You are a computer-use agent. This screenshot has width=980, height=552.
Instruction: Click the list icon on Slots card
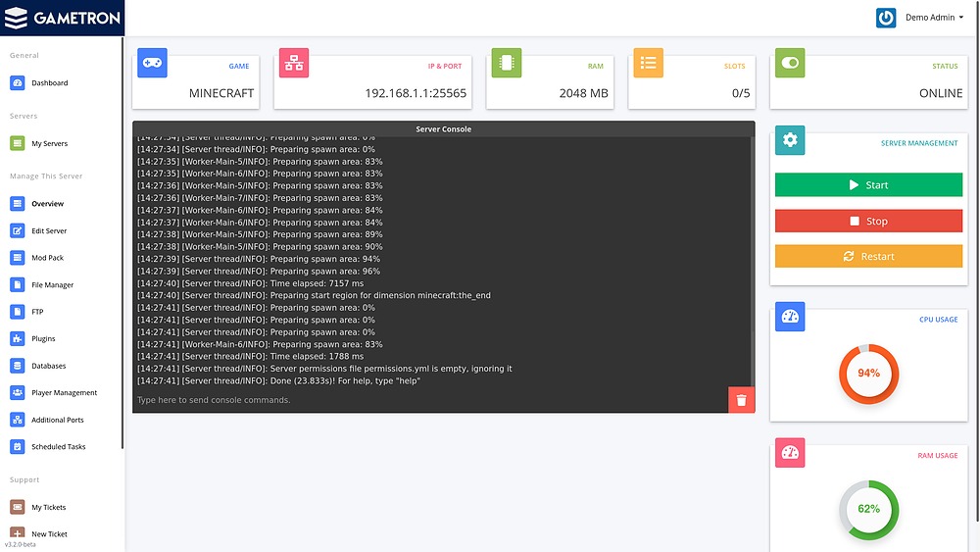pyautogui.click(x=648, y=63)
